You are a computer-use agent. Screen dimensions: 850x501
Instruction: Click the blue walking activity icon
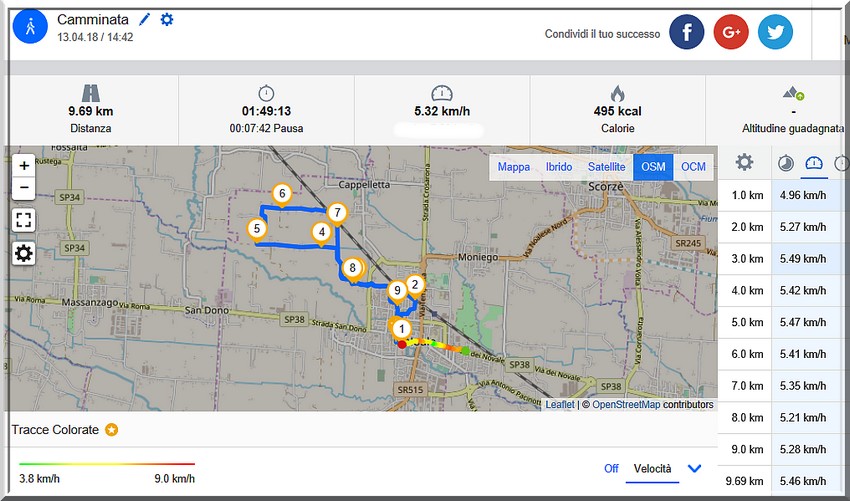point(30,26)
